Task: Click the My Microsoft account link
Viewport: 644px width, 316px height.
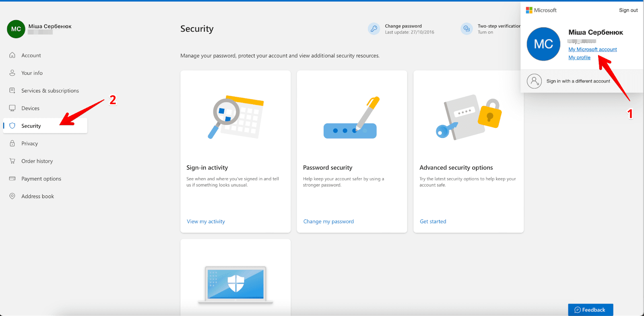Action: (592, 49)
